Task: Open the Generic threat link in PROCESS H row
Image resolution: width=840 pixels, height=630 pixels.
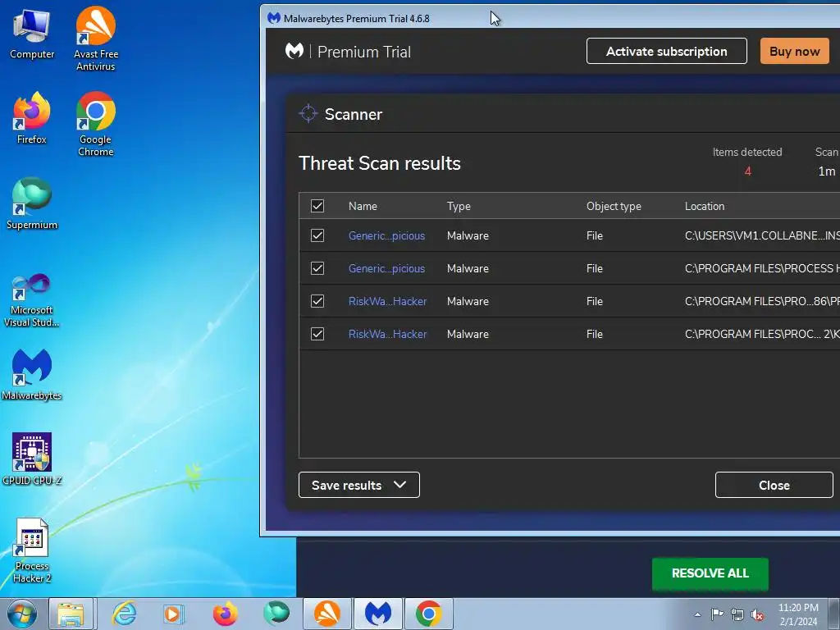Action: 386,268
